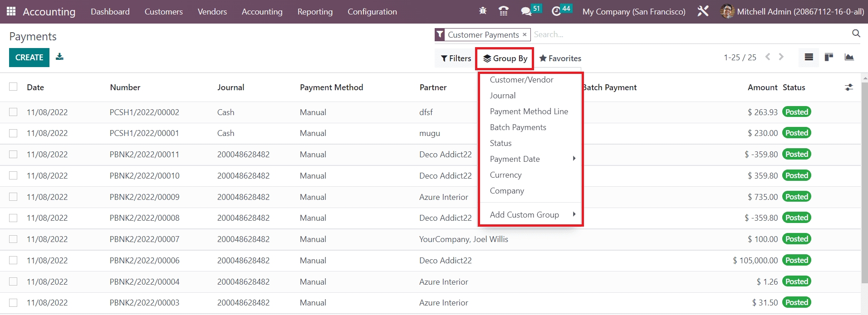Open the apps grid menu icon
Viewport: 868px width, 315px height.
tap(11, 11)
